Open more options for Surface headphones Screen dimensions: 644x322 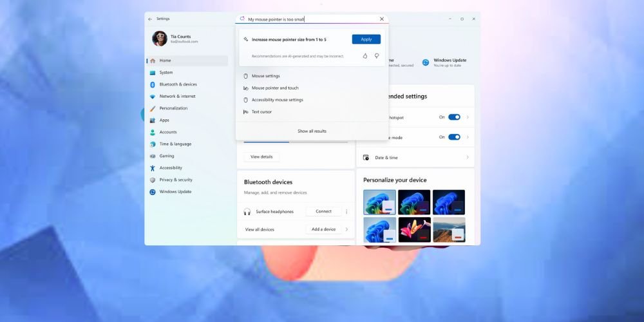coord(346,211)
